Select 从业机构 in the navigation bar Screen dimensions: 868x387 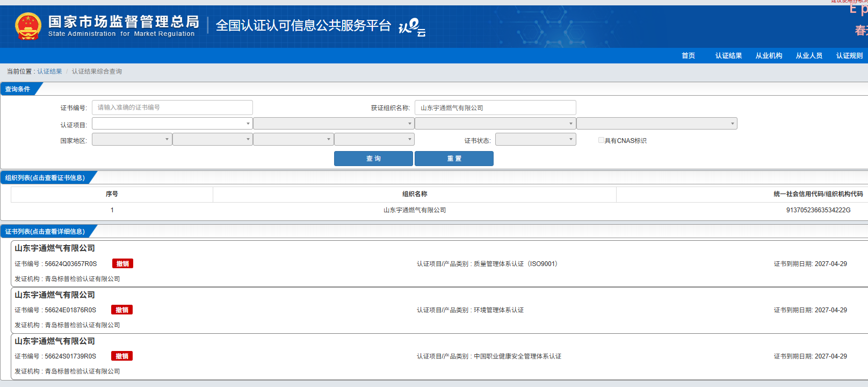point(769,56)
